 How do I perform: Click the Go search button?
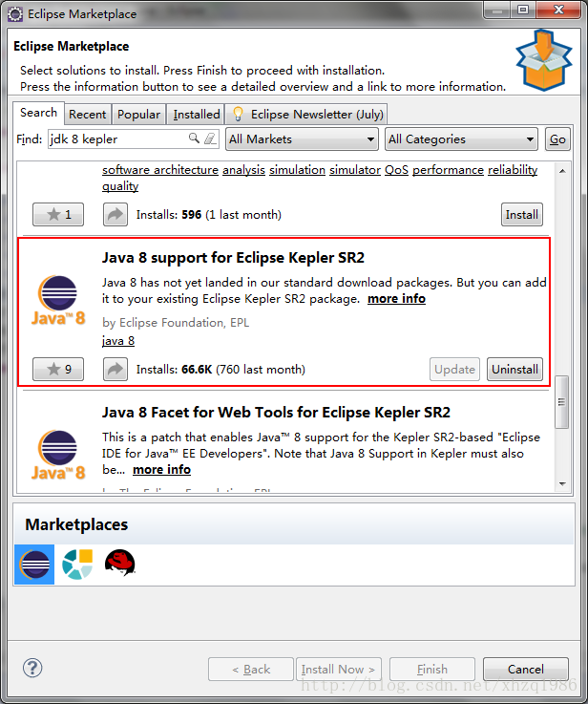pyautogui.click(x=557, y=139)
